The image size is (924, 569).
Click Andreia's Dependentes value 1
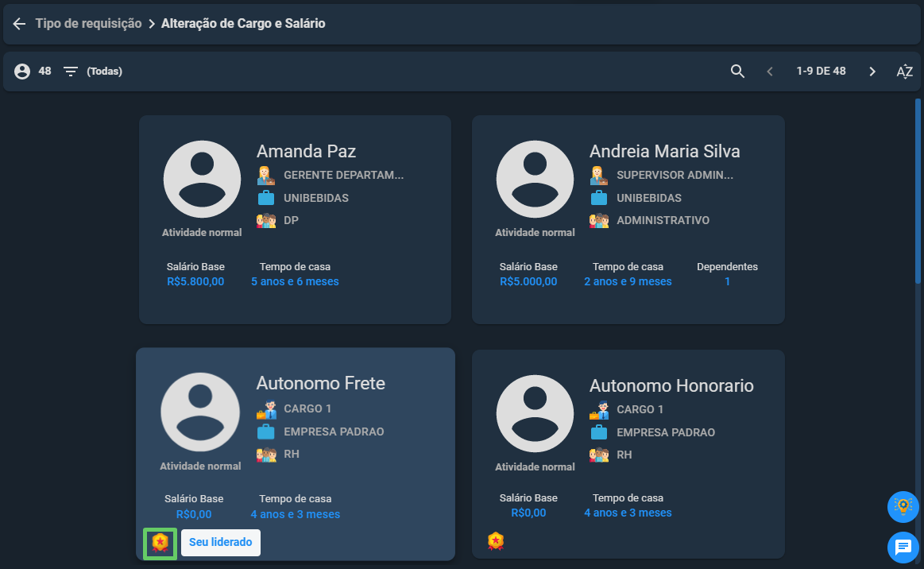(x=727, y=282)
